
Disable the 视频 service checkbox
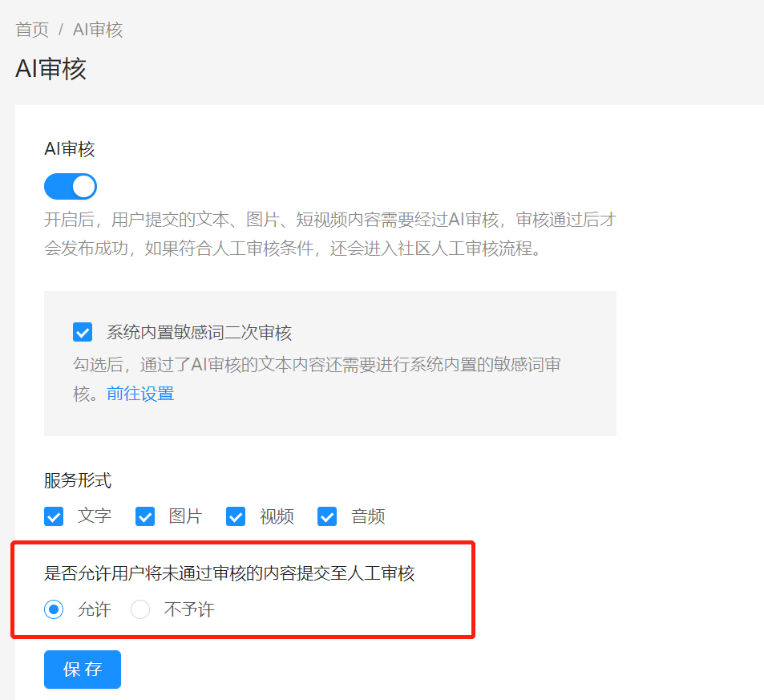[x=235, y=516]
